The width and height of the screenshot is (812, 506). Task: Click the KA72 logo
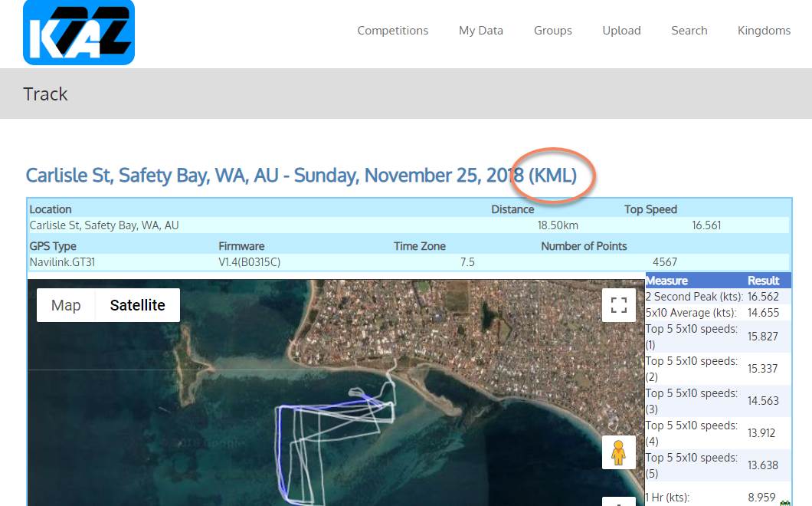(79, 31)
